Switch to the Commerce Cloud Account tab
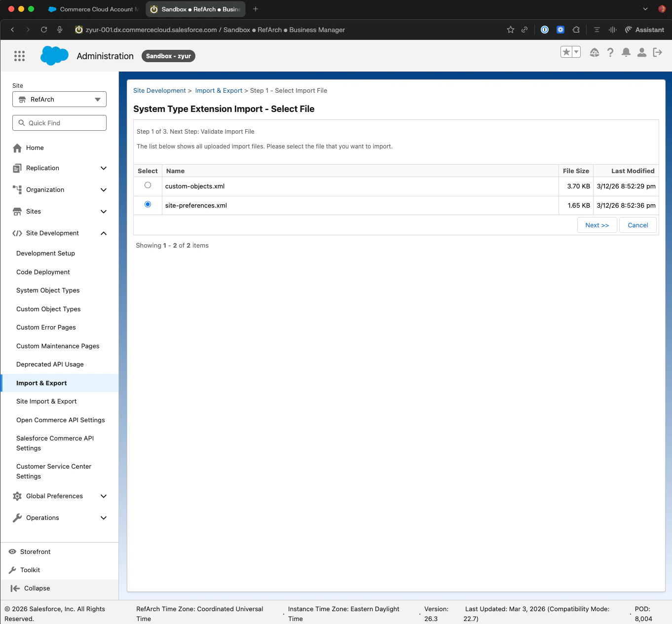The width and height of the screenshot is (672, 624). coord(94,9)
